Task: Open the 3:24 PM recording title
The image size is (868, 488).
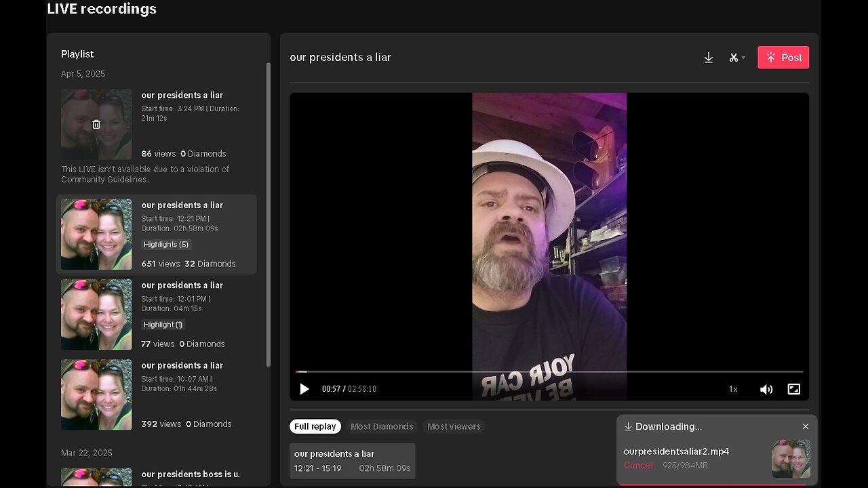Action: [x=182, y=96]
